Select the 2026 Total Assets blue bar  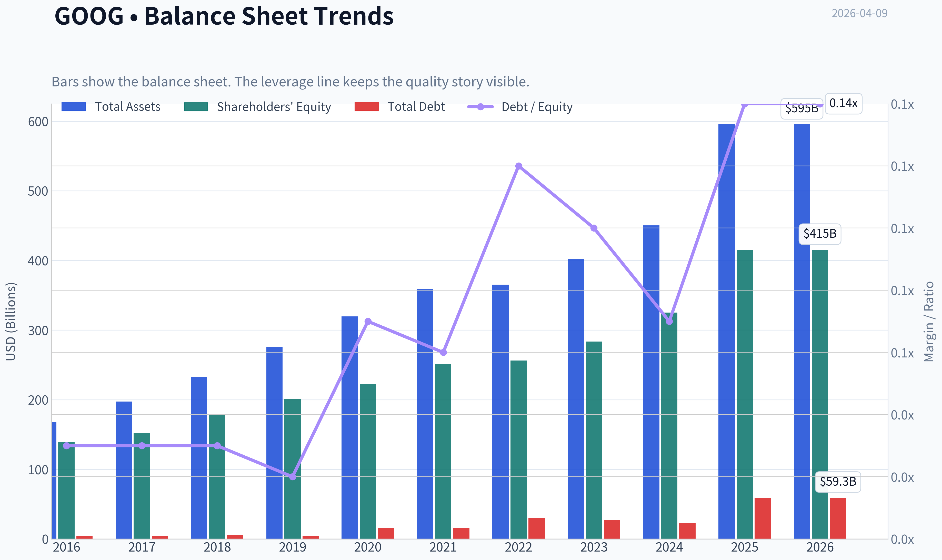pos(802,331)
